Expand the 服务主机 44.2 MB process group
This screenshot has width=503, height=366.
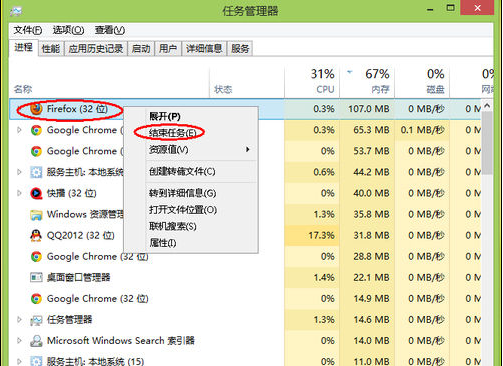(x=19, y=172)
